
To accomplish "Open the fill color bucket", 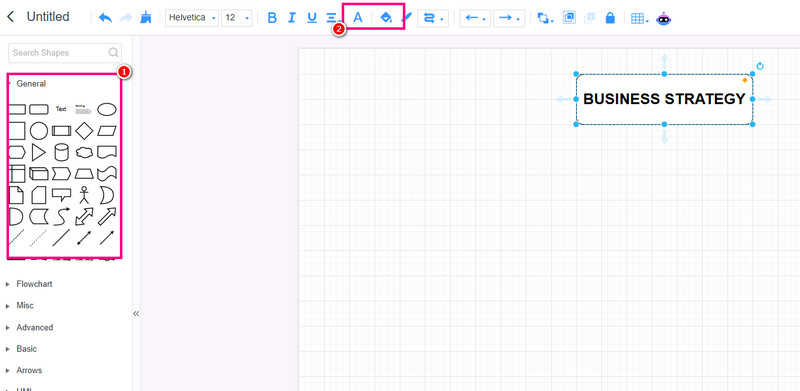I will (x=386, y=18).
